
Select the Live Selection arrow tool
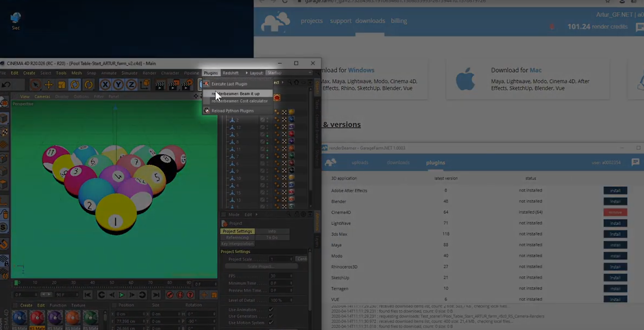(x=35, y=84)
